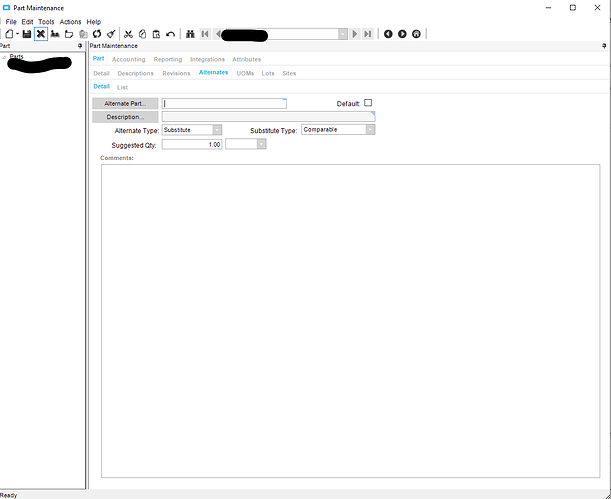Switch to the Accounting tab
611x499 pixels.
point(129,60)
